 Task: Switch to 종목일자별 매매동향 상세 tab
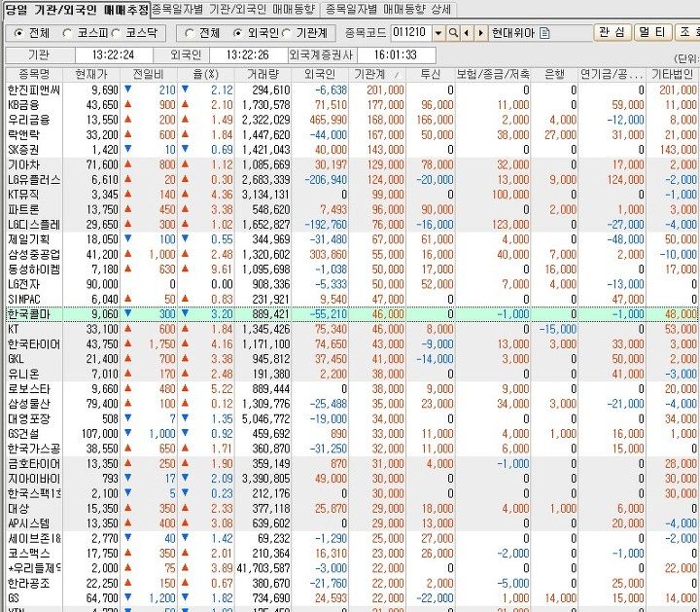point(388,9)
